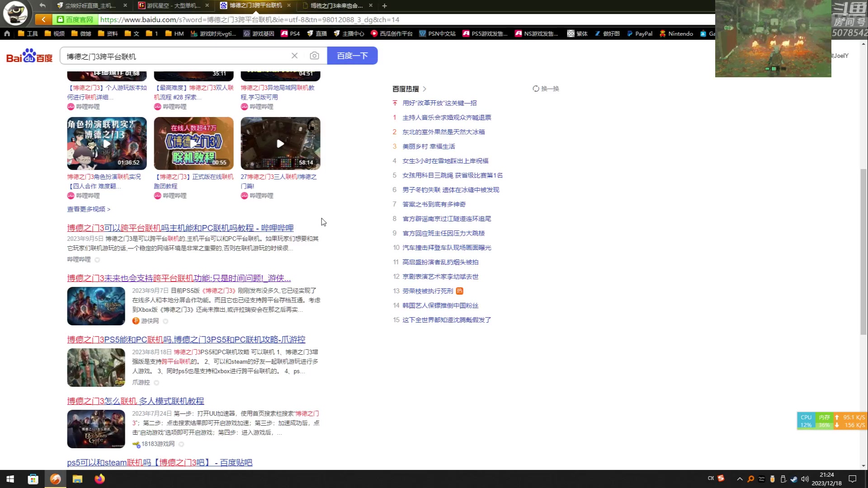The width and height of the screenshot is (868, 488).
Task: Open hot search 这下全世界都知道沈腾戴假发了
Action: (447, 320)
